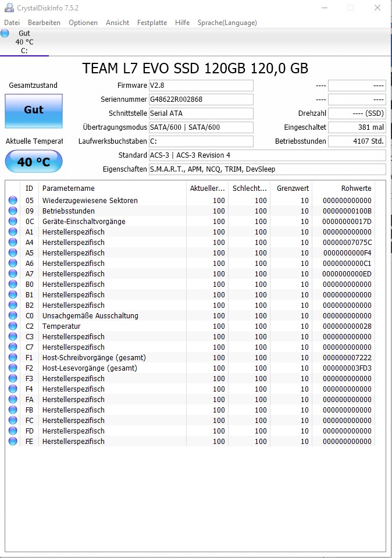This screenshot has height=558, width=392.
Task: Select the Host-Lesevorgänge (gesamt) row
Action: pyautogui.click(x=190, y=368)
